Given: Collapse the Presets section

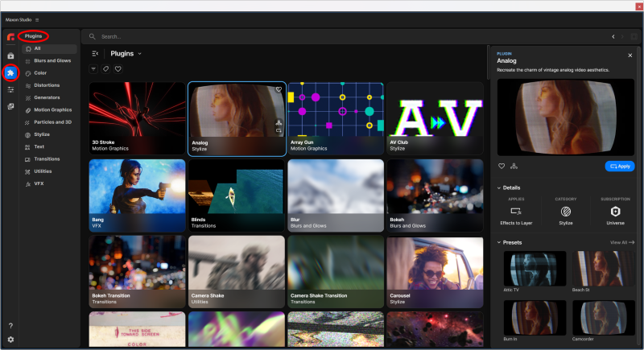Looking at the screenshot, I should coord(499,242).
